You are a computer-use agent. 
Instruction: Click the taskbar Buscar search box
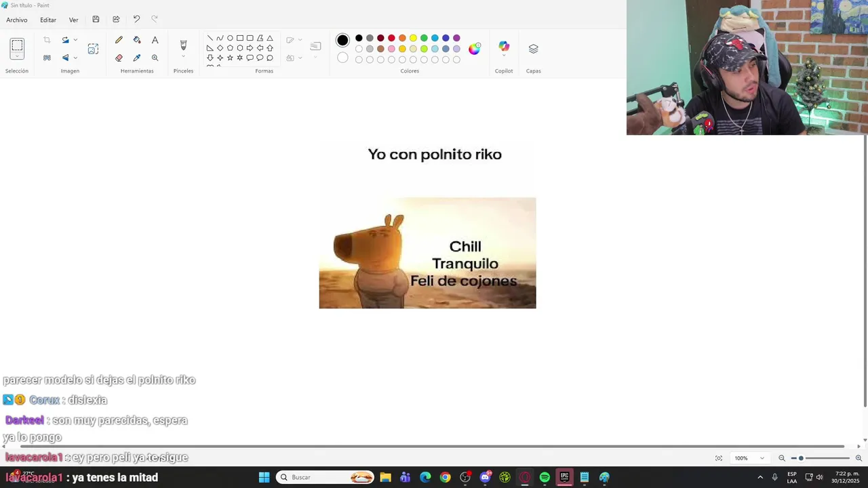[x=325, y=477]
